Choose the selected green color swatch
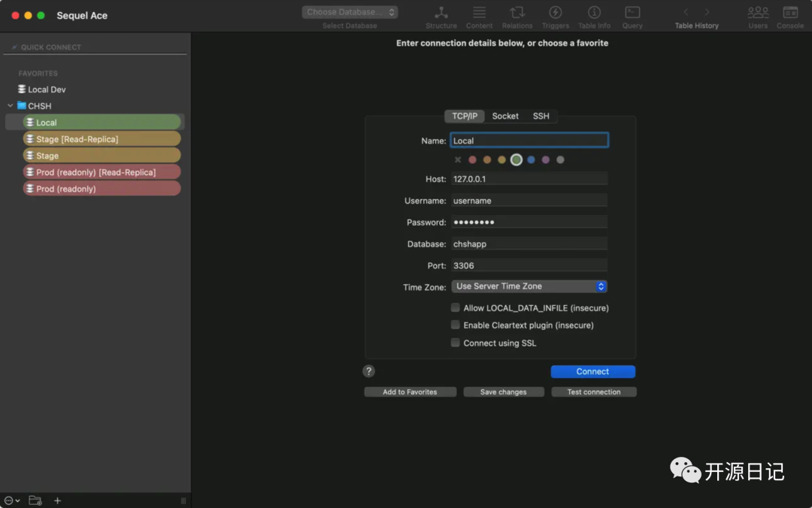812x508 pixels. (x=517, y=160)
